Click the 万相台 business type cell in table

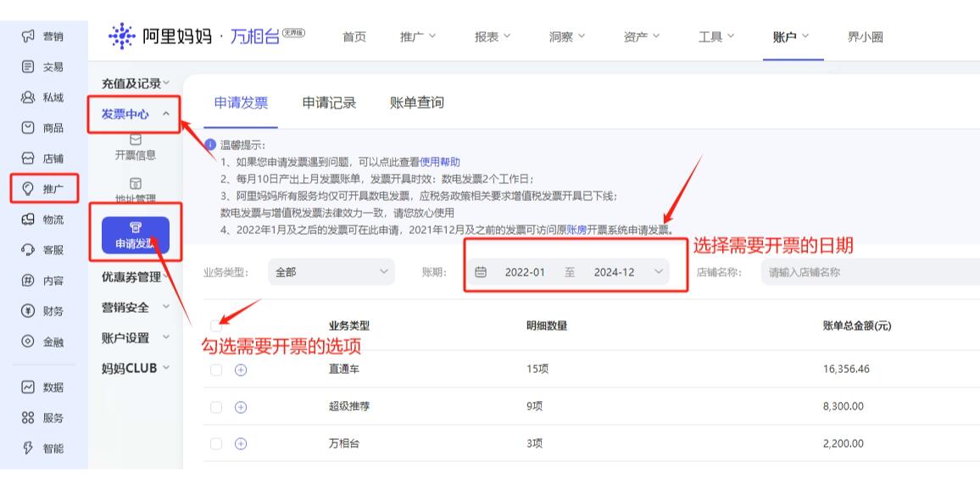pos(344,443)
